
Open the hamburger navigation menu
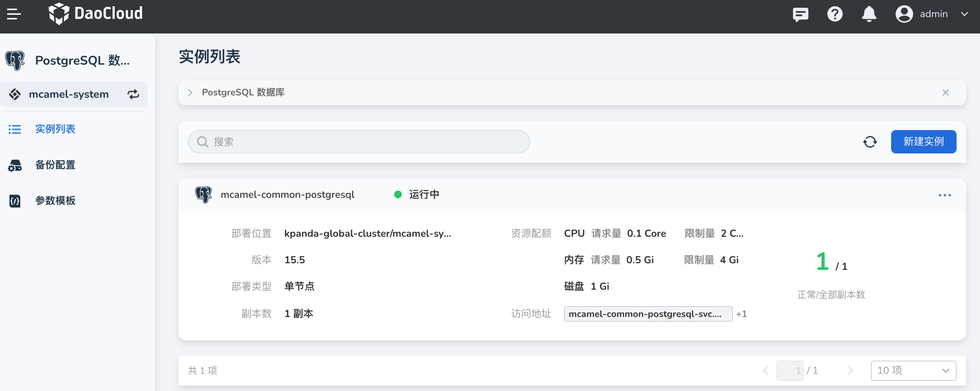tap(14, 14)
